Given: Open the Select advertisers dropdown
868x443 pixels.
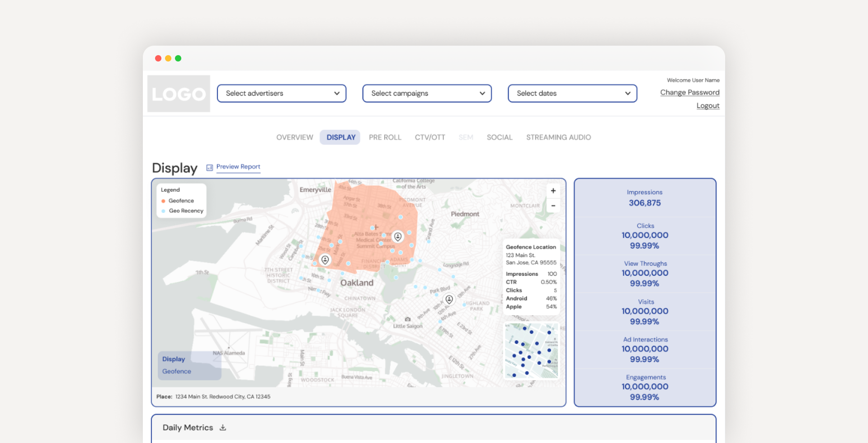Looking at the screenshot, I should click(x=282, y=94).
